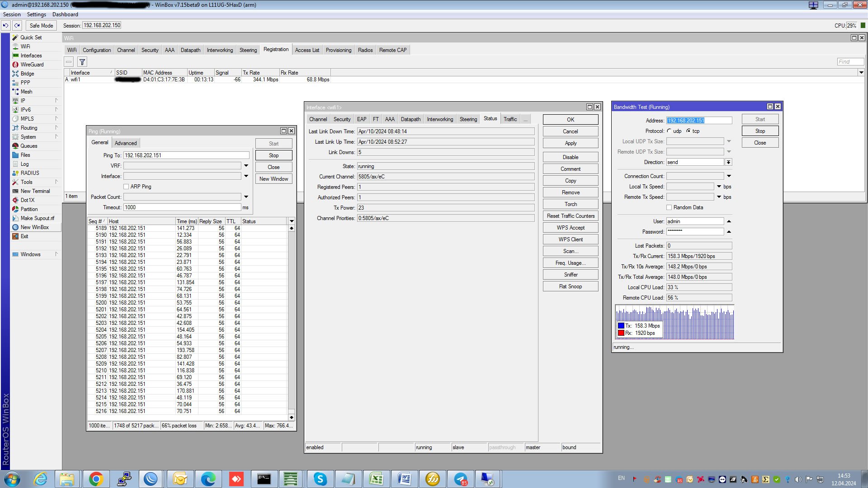Open the Partition menu
This screenshot has height=488, width=868.
[x=29, y=209]
